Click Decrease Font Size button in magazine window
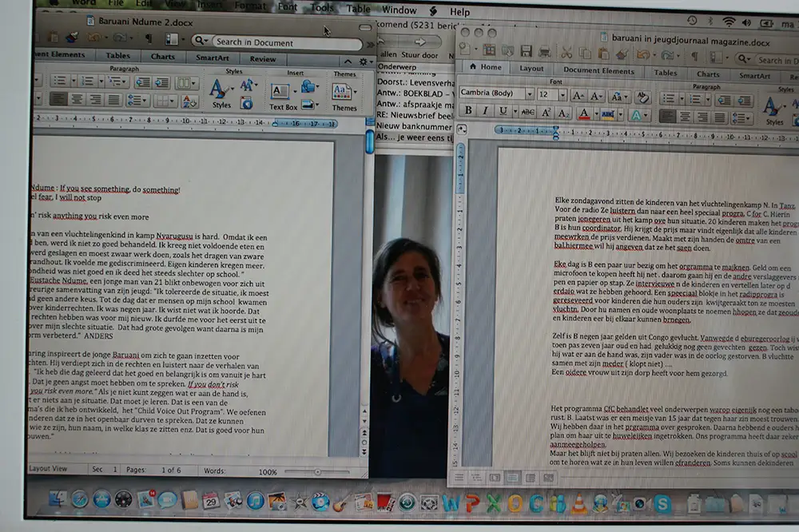 596,96
